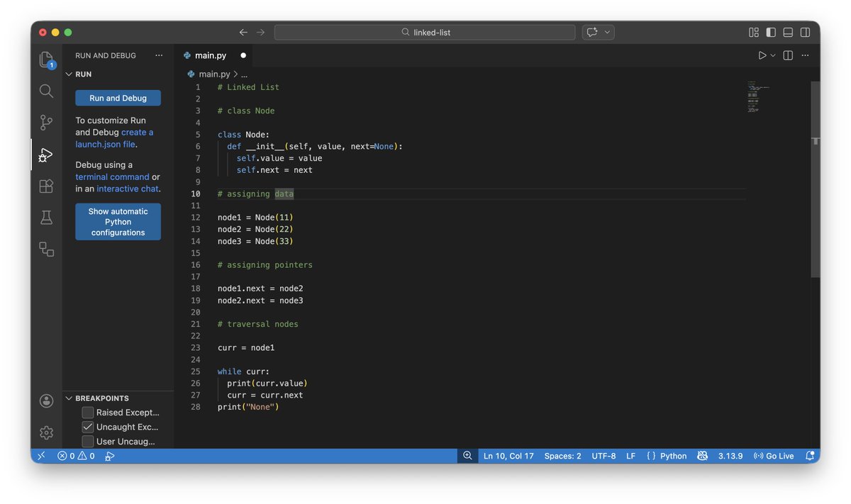Click the zoom magnifier icon in status bar
Screen dimensions: 851x504
click(467, 456)
